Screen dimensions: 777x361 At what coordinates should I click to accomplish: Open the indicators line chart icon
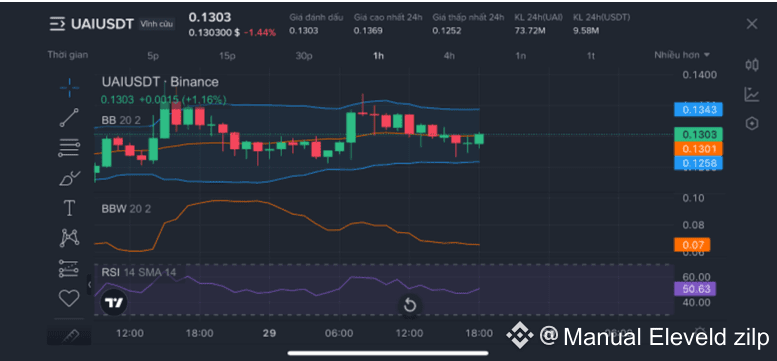[752, 94]
